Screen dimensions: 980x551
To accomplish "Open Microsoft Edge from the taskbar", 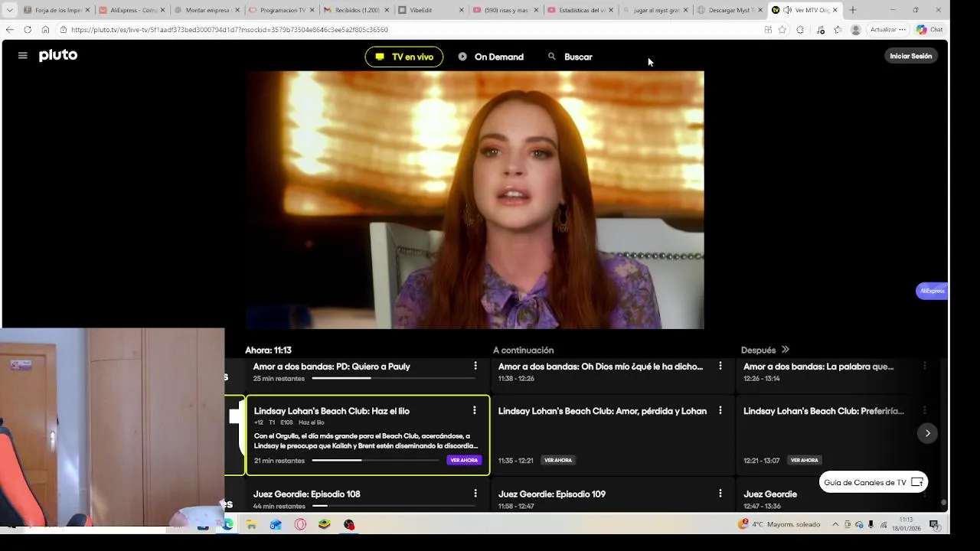I will point(227,524).
